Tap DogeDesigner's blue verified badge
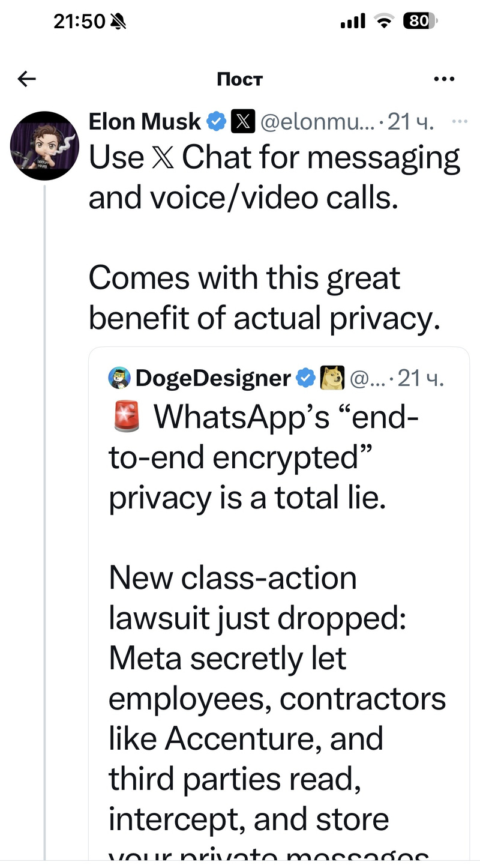 point(306,378)
